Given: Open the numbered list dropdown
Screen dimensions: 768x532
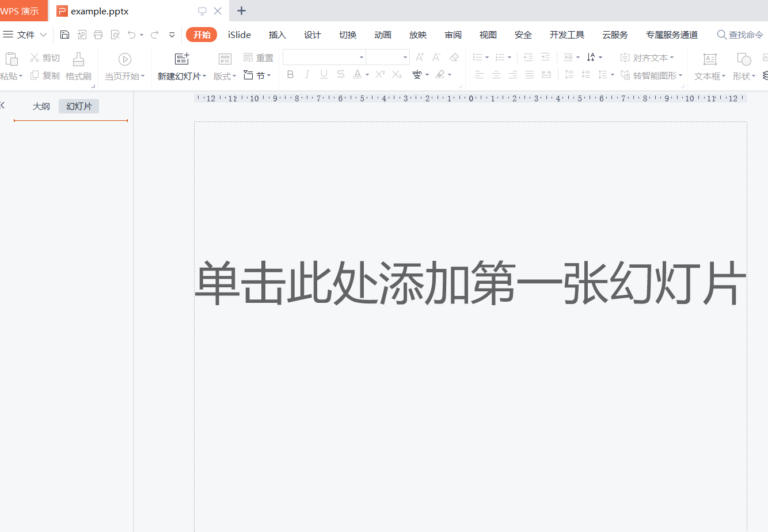Looking at the screenshot, I should click(510, 58).
